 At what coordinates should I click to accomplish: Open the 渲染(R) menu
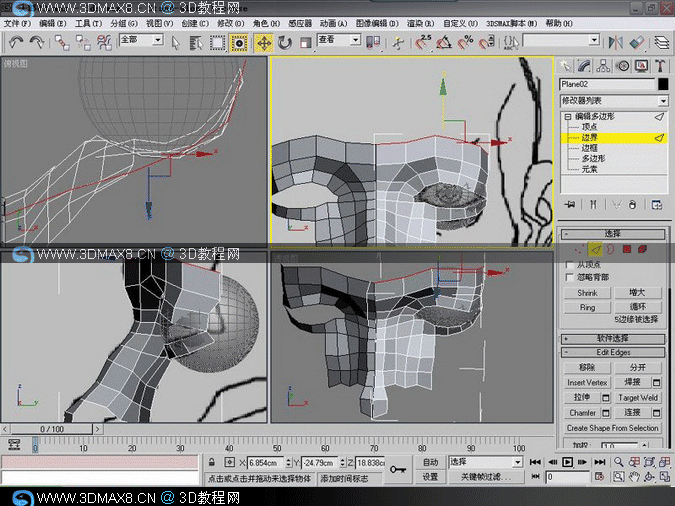pyautogui.click(x=421, y=23)
